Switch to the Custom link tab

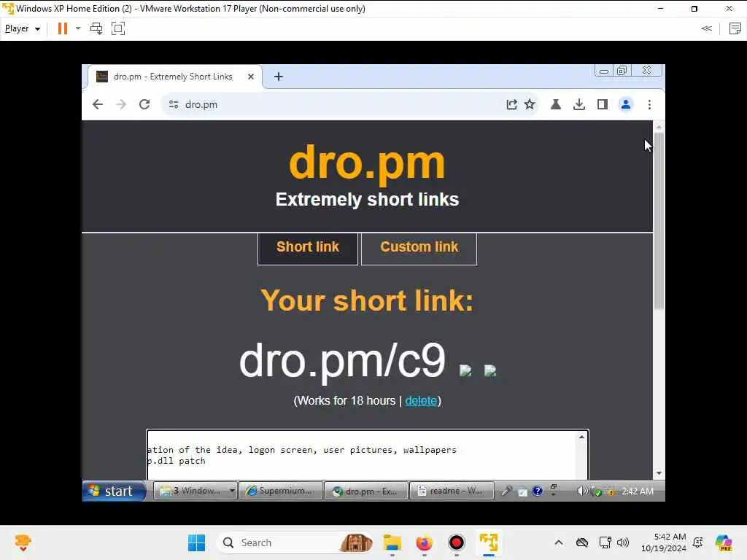[x=419, y=248]
